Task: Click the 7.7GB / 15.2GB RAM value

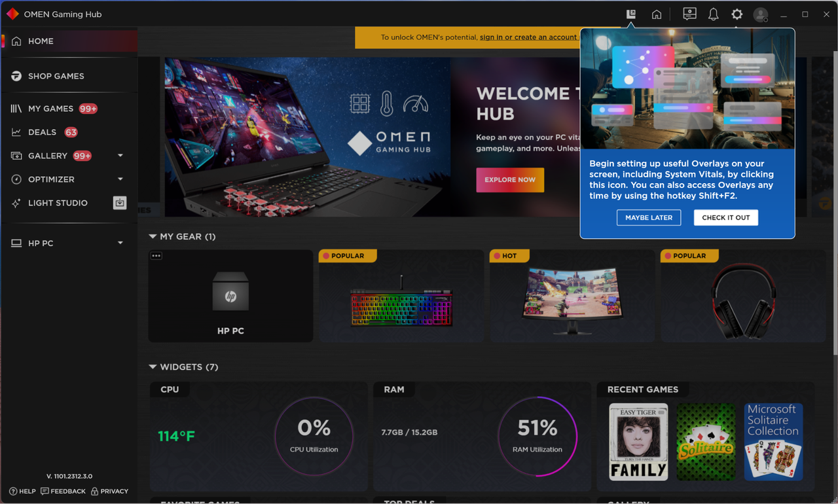Action: click(x=409, y=433)
